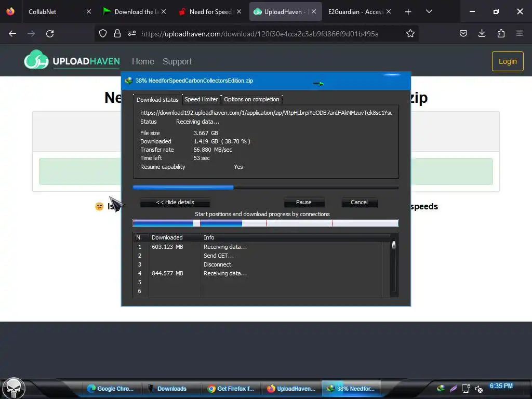Click the Login button

[508, 61]
